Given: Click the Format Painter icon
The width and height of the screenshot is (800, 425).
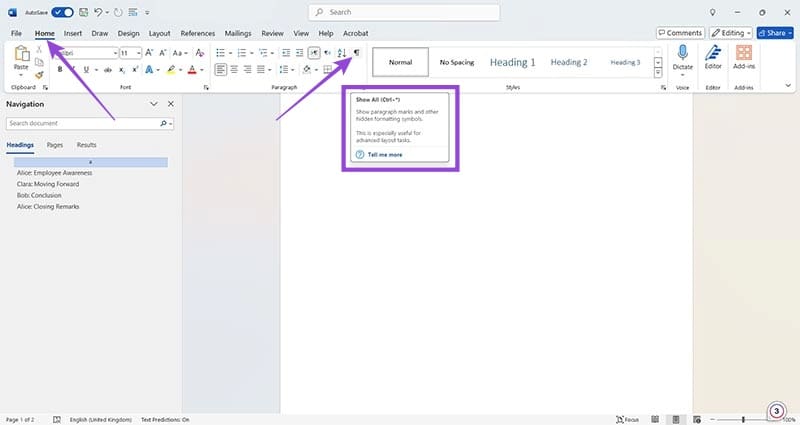Looking at the screenshot, I should [39, 74].
